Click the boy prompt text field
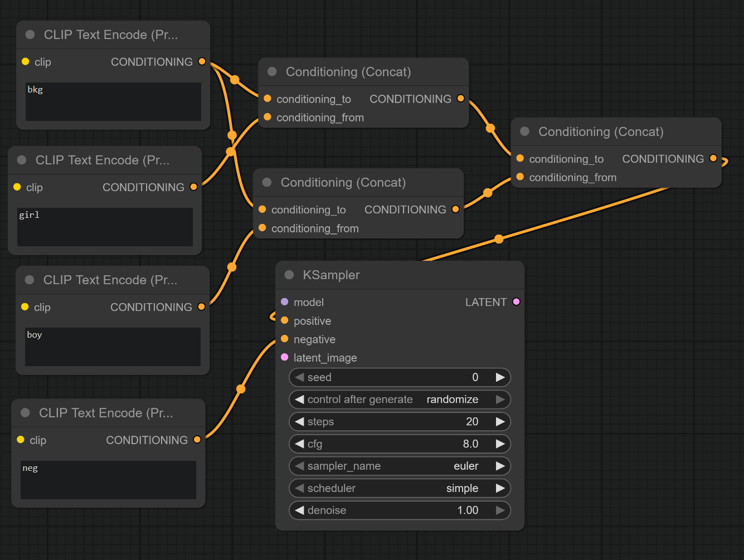Viewport: 744px width, 560px height. 113,347
